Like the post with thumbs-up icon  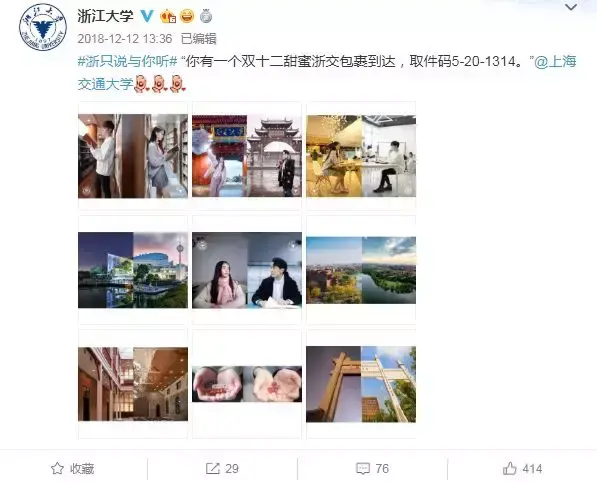tap(509, 469)
